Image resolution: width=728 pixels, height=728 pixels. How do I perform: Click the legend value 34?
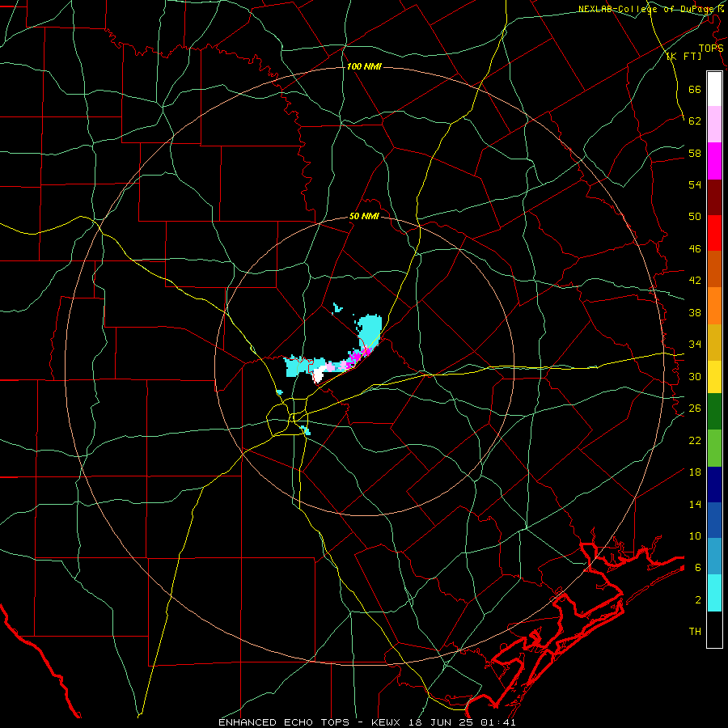[695, 344]
